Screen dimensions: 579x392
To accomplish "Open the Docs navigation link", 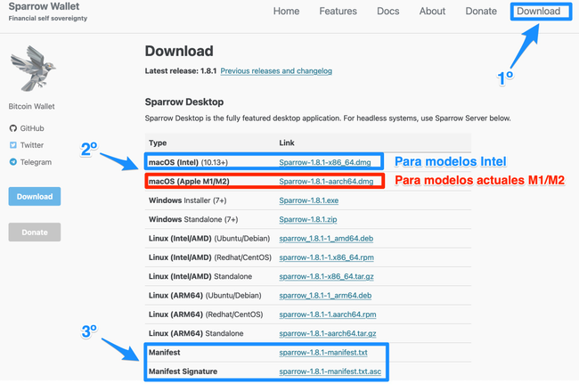I will coord(387,12).
